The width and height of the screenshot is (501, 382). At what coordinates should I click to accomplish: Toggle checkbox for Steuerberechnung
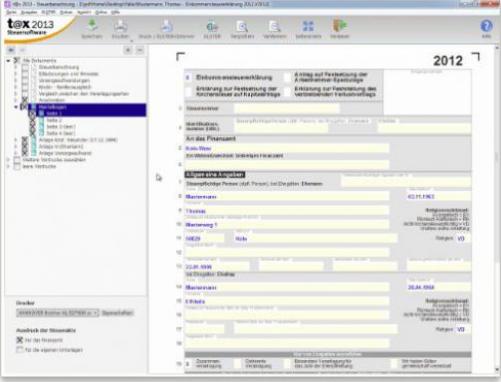[x=25, y=67]
